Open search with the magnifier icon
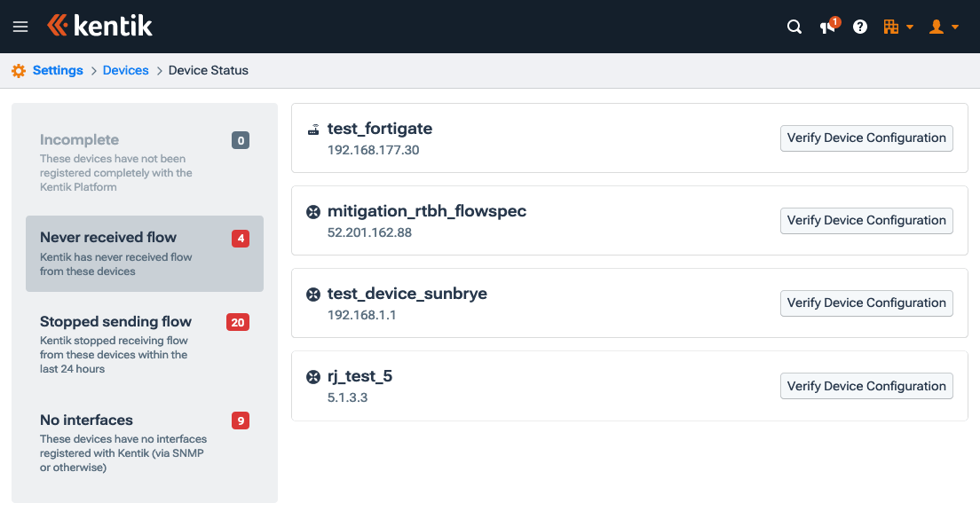This screenshot has width=980, height=511. pos(794,27)
